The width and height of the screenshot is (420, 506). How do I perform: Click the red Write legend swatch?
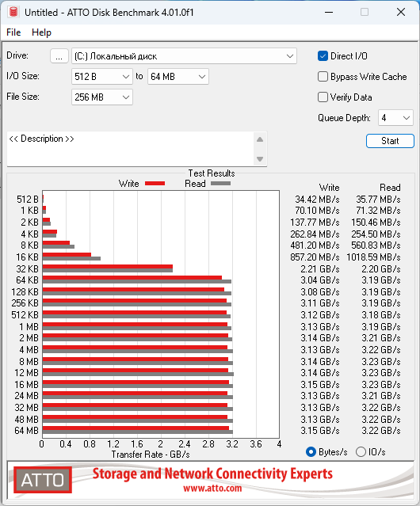click(x=155, y=183)
